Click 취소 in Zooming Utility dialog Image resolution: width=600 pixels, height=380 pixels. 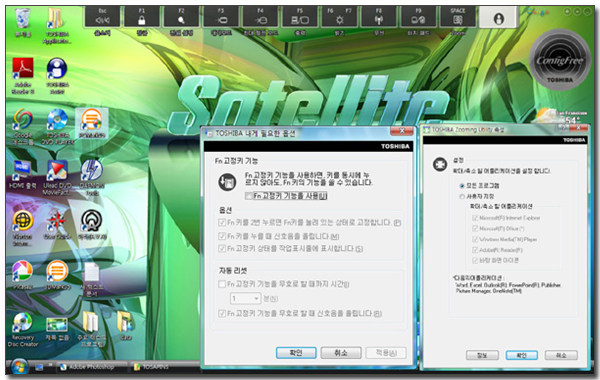561,355
